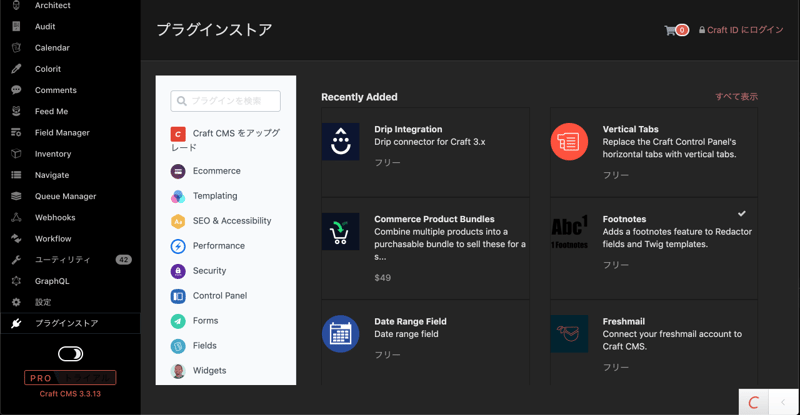This screenshot has width=800, height=415.
Task: Click the plugin search field
Action: (226, 101)
